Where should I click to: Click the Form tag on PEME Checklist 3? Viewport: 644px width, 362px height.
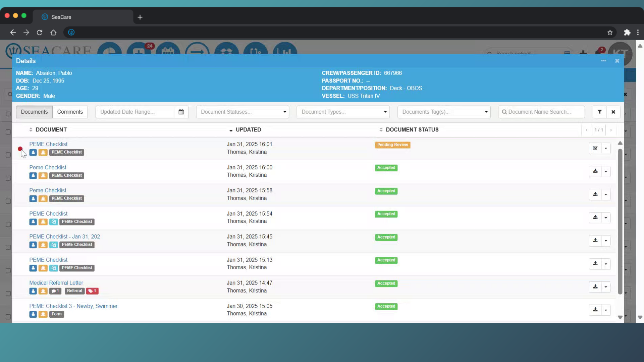tap(57, 314)
